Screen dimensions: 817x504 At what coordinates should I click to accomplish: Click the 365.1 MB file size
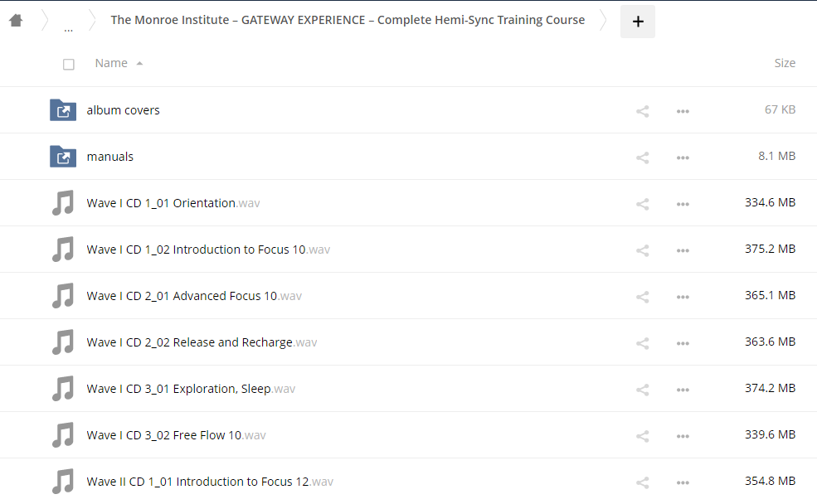click(770, 295)
